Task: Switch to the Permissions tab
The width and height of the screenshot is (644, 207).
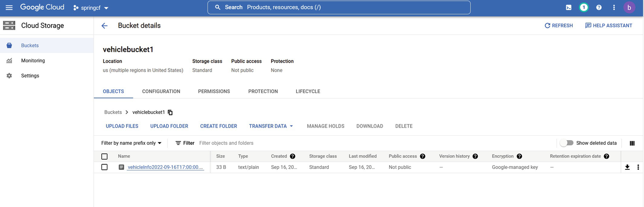Action: (x=214, y=91)
